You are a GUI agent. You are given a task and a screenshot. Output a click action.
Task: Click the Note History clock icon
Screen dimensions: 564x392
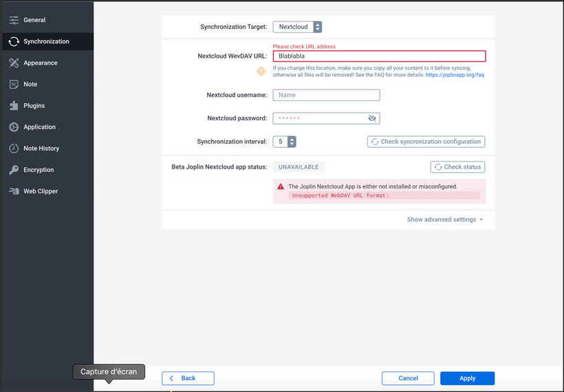pyautogui.click(x=14, y=149)
